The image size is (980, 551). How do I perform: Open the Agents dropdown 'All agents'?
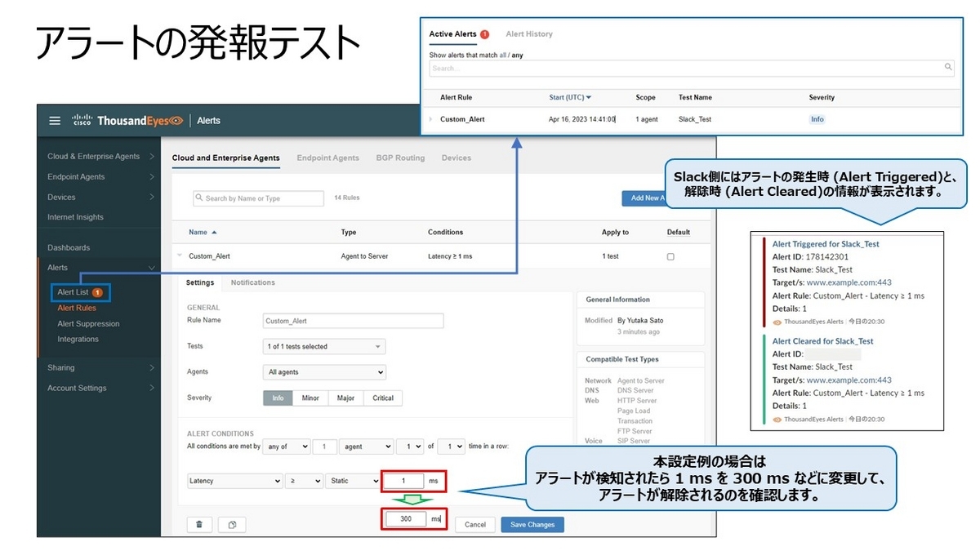[324, 372]
